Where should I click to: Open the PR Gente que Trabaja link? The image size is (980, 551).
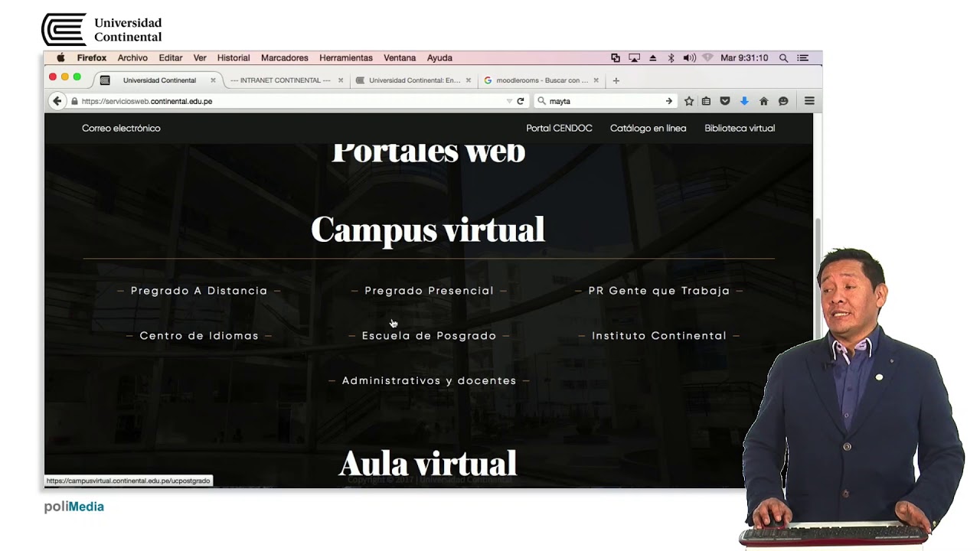[x=659, y=291]
